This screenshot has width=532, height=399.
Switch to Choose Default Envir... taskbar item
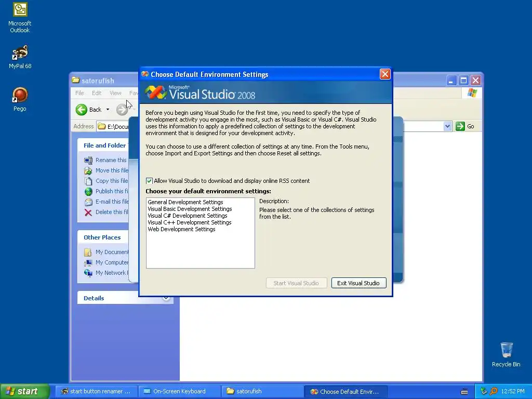coord(345,391)
